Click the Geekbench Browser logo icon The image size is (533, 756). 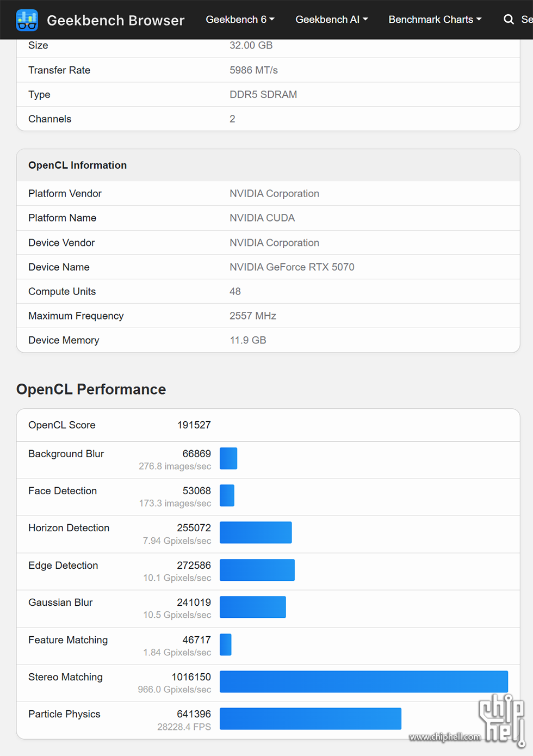[x=27, y=20]
